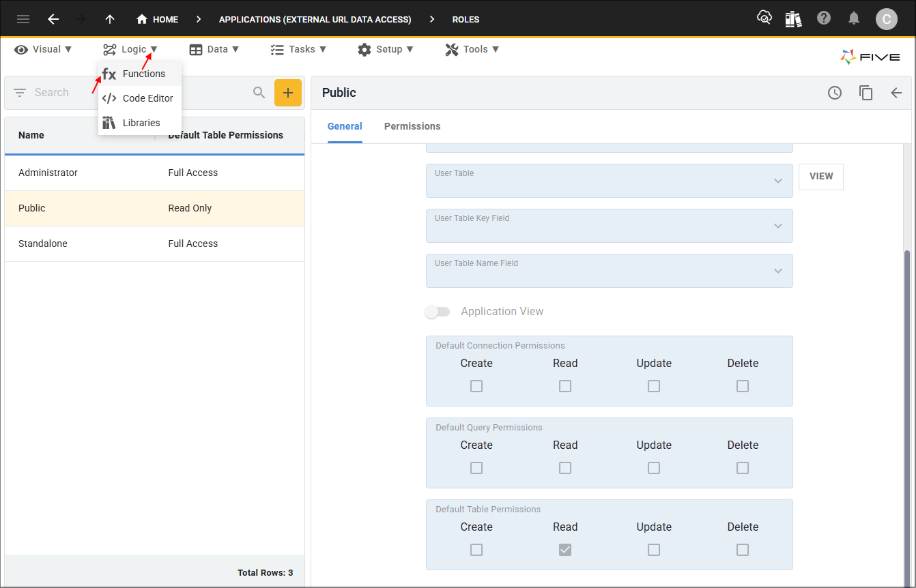Screen dimensions: 916x588
Task: Check Delete under Default Query Permissions
Action: [743, 468]
